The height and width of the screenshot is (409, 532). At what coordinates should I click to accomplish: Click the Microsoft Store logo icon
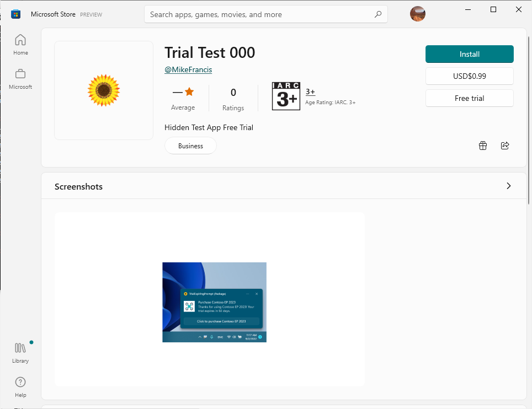(x=15, y=14)
